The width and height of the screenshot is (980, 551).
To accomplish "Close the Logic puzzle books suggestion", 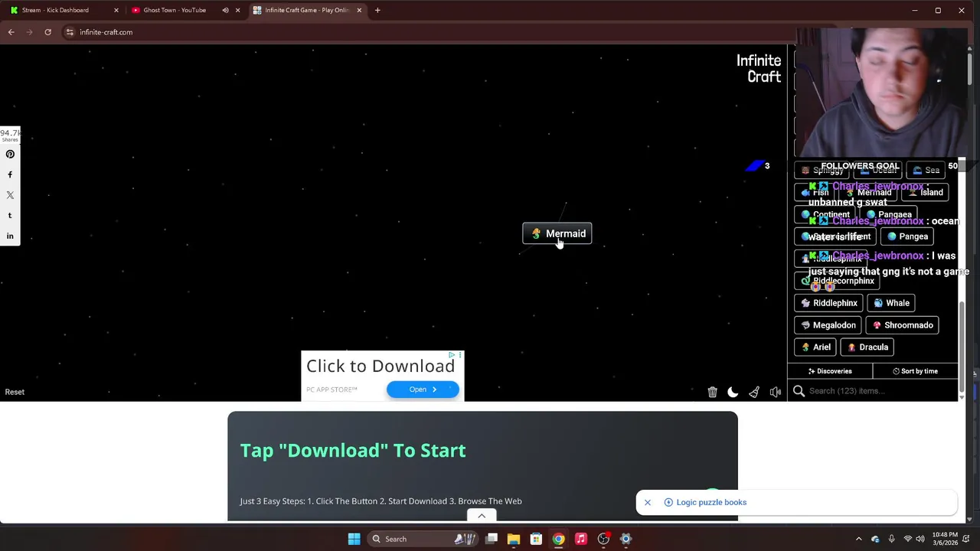I will pos(647,503).
